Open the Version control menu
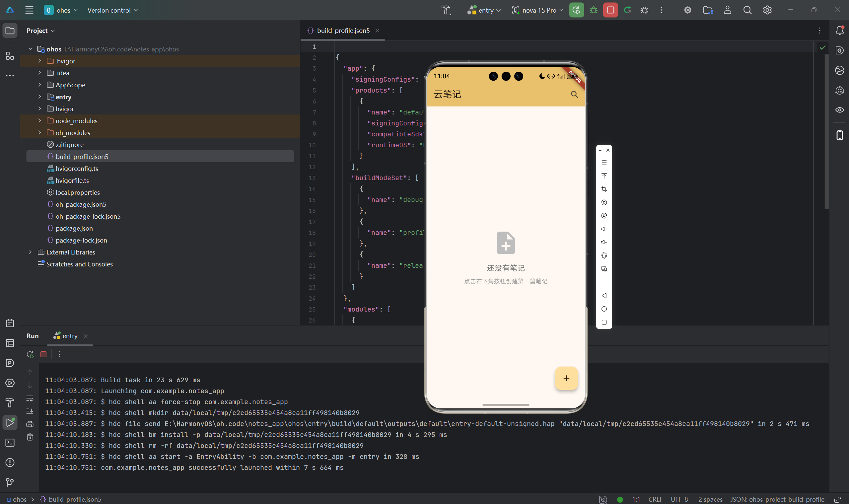Image resolution: width=849 pixels, height=504 pixels. coord(112,10)
